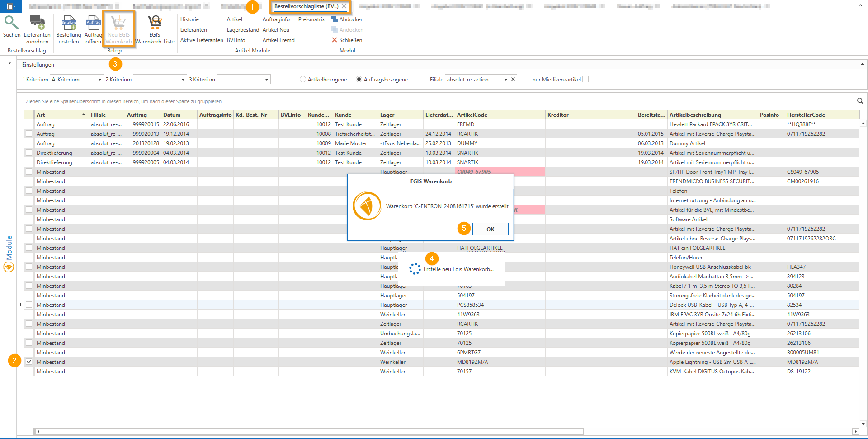Click Auftrag öffnen icon

point(93,22)
